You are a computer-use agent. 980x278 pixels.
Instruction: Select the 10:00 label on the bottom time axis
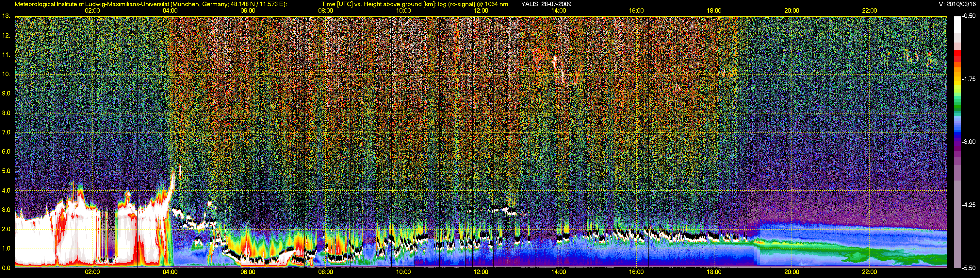point(403,272)
